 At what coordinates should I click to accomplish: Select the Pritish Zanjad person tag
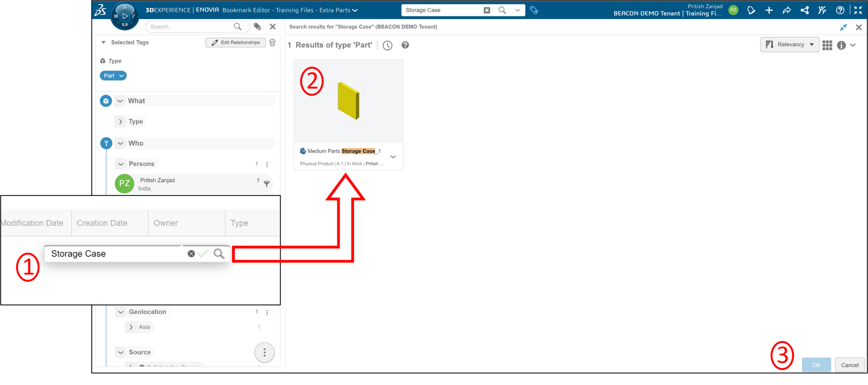194,184
